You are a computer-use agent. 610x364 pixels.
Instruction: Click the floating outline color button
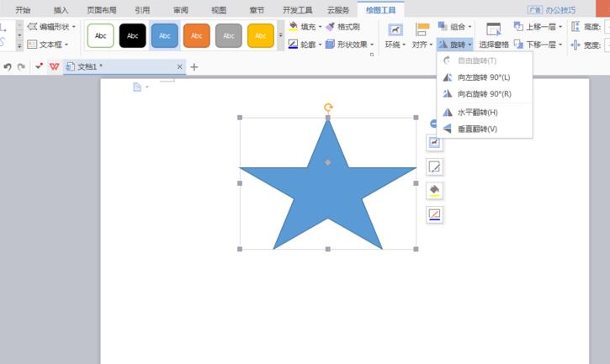click(x=434, y=214)
